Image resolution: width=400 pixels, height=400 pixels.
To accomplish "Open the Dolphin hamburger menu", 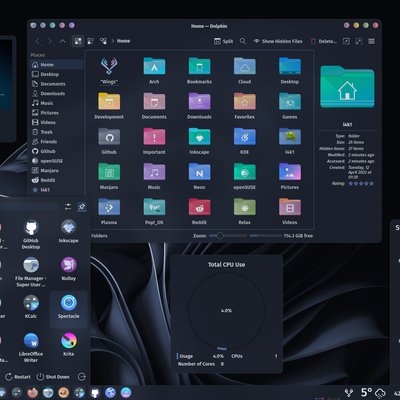I will 371,41.
